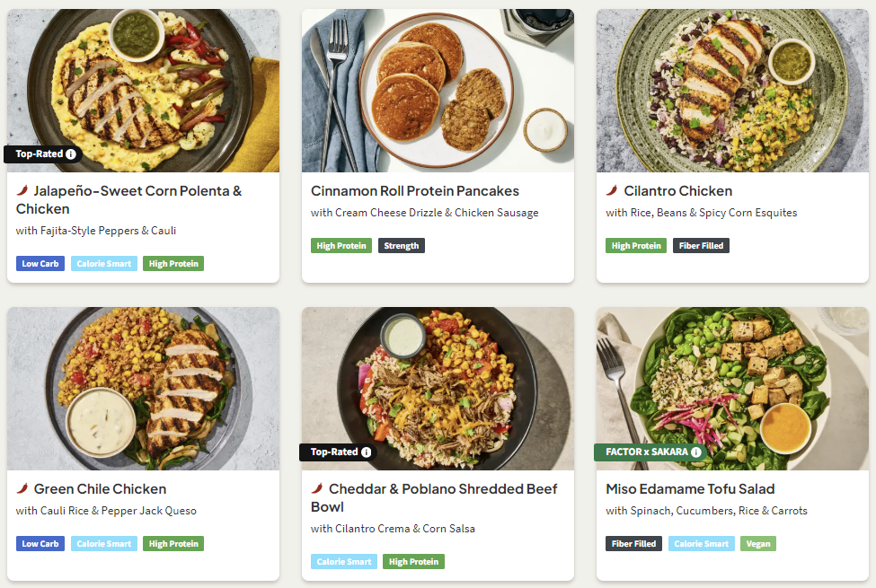Click info icon on Jalapeño Polenta Top-Rated badge
Image resolution: width=876 pixels, height=588 pixels.
click(x=71, y=154)
